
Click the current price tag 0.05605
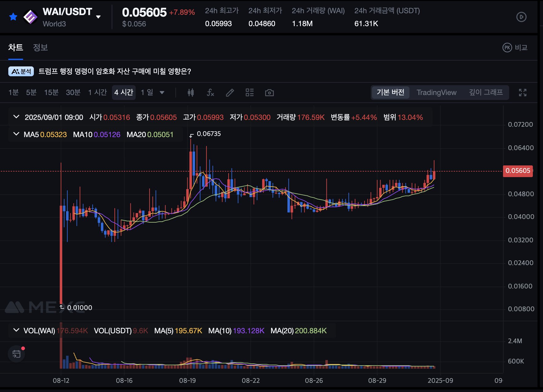[518, 171]
